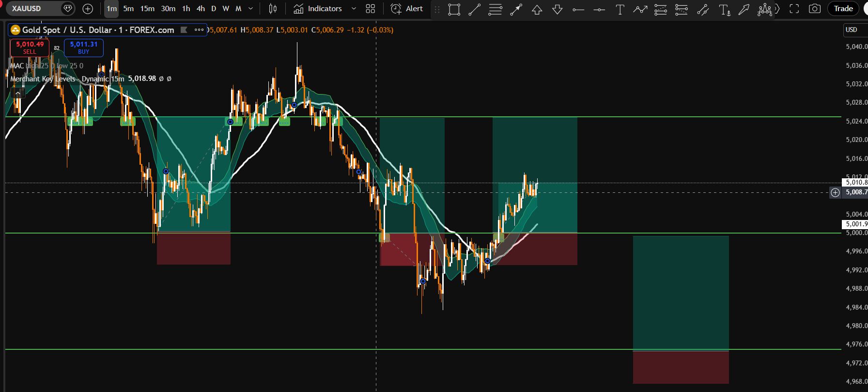Select the rectangle drawing tool
This screenshot has width=868, height=392.
[x=454, y=9]
